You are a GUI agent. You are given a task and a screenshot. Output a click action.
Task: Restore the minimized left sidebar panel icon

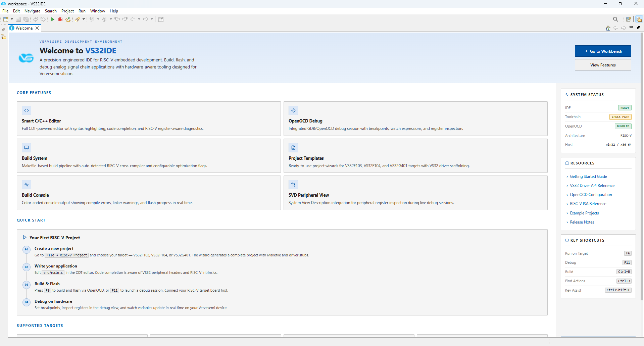tap(4, 29)
